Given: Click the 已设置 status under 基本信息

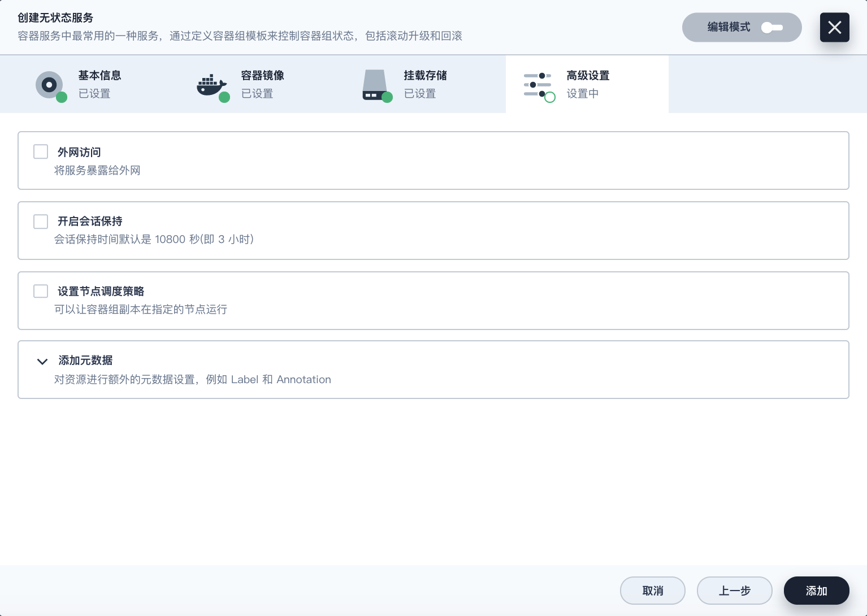Looking at the screenshot, I should [94, 93].
